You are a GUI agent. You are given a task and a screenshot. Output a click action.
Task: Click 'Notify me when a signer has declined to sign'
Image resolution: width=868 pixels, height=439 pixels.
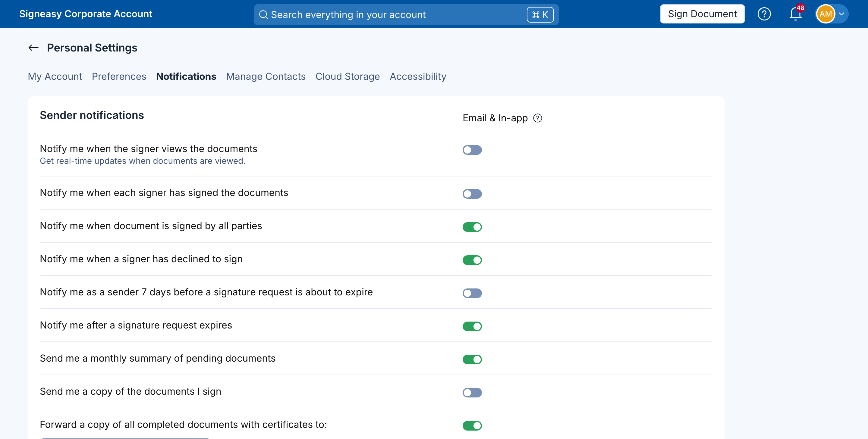tap(141, 259)
